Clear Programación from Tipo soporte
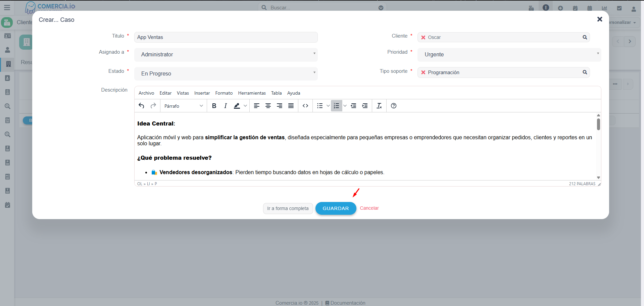Viewport: 644px width, 306px height. click(423, 72)
